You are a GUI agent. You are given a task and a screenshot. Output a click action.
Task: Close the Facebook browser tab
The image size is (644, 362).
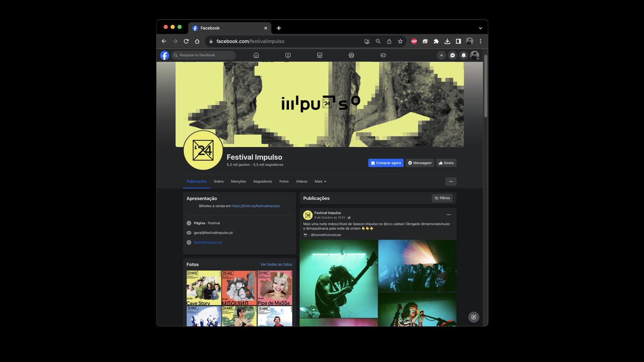pyautogui.click(x=265, y=28)
